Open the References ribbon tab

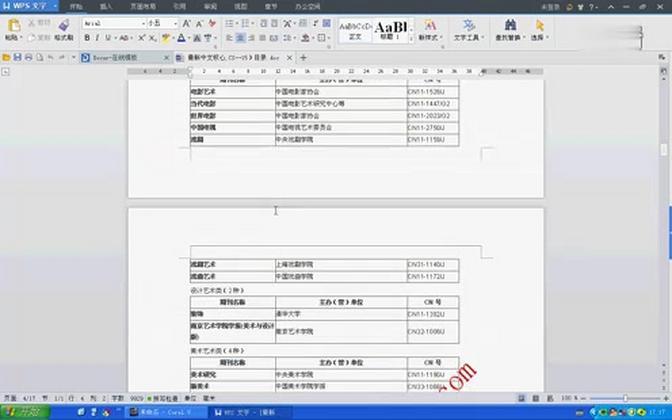pyautogui.click(x=180, y=6)
